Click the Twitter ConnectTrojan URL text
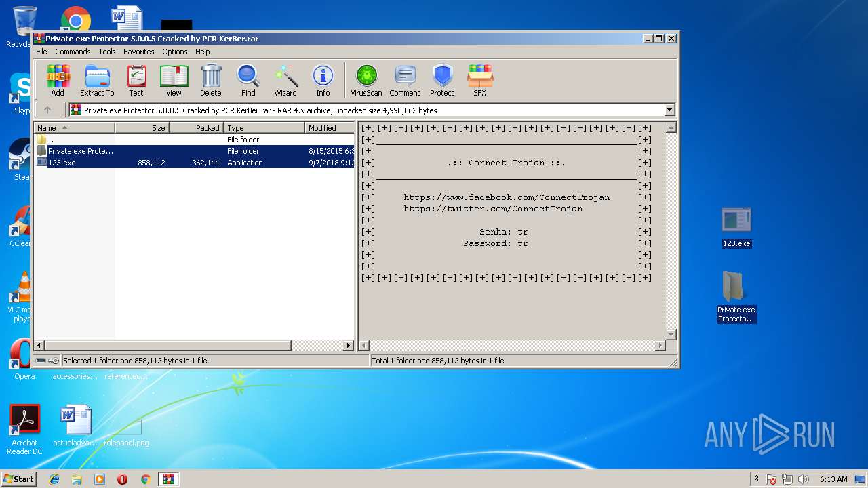The height and width of the screenshot is (488, 868). point(493,209)
